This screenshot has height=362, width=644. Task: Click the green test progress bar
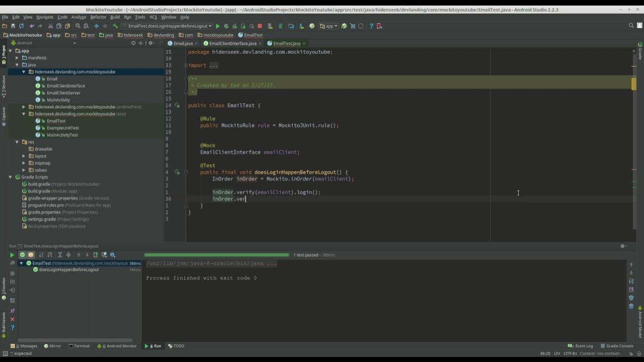click(x=217, y=255)
